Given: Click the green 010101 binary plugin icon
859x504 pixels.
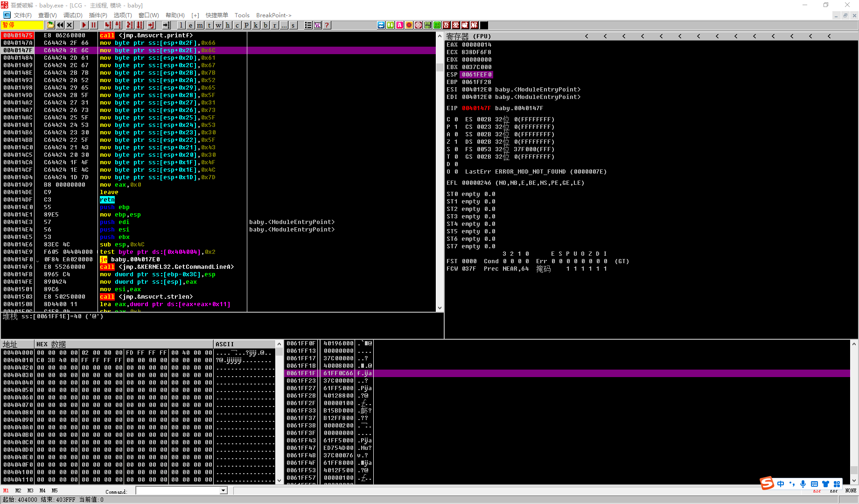Looking at the screenshot, I should tap(427, 25).
